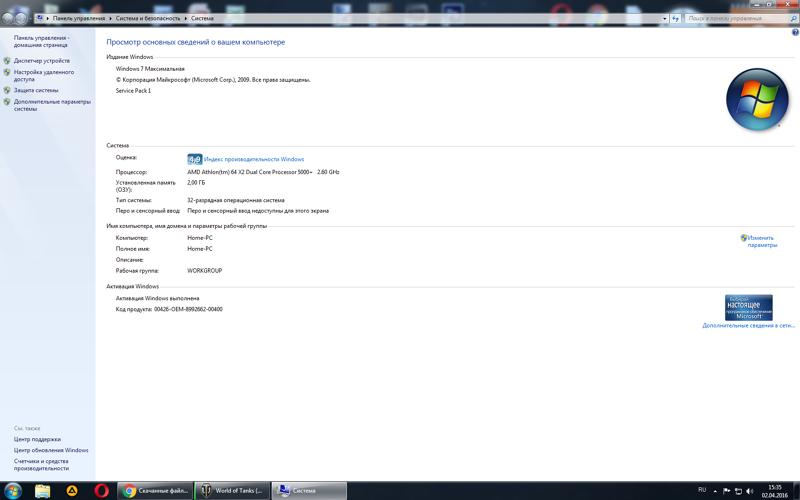The height and width of the screenshot is (500, 800).
Task: Open Индекс производительности Windows link
Action: (x=254, y=159)
